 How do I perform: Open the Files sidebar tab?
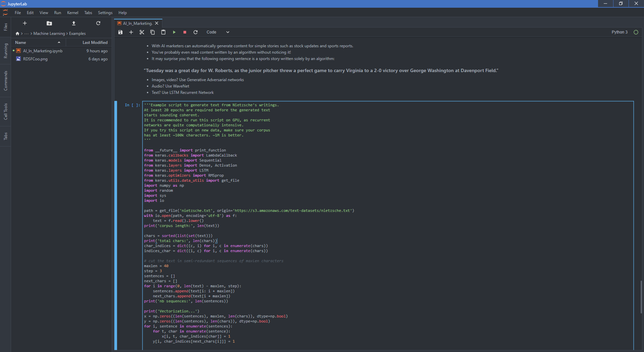(x=5, y=27)
